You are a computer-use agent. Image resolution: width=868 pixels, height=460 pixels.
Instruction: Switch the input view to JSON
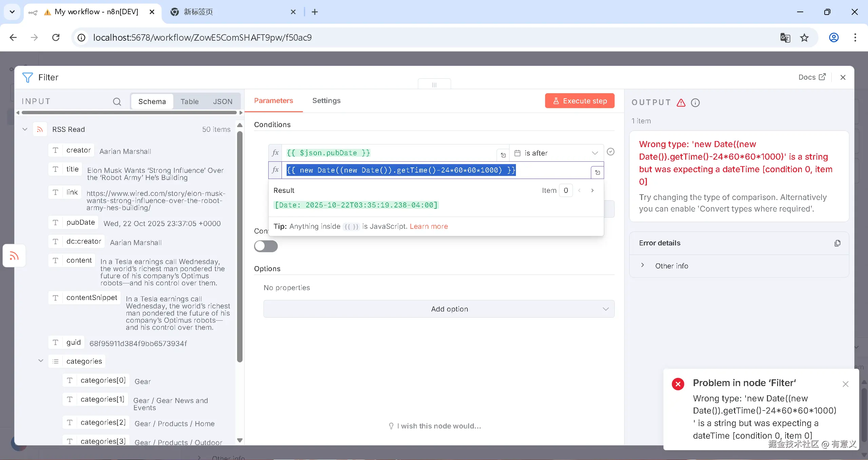(x=223, y=102)
